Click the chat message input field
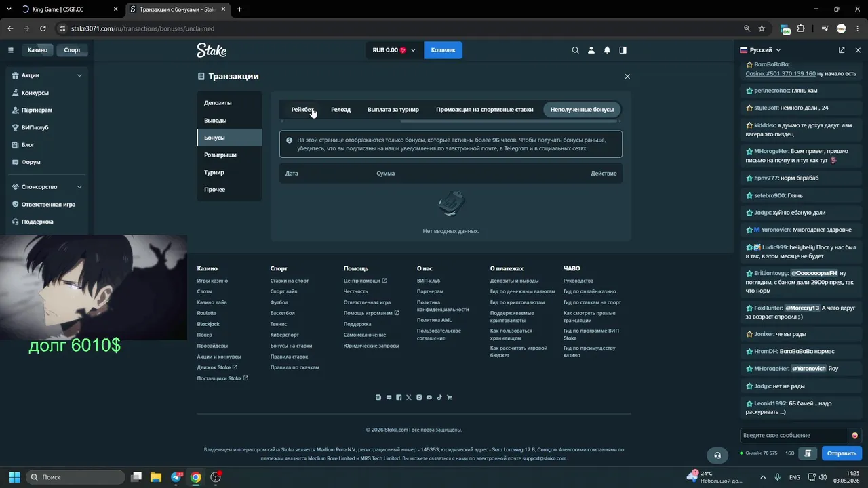This screenshot has height=488, width=868. point(794,435)
